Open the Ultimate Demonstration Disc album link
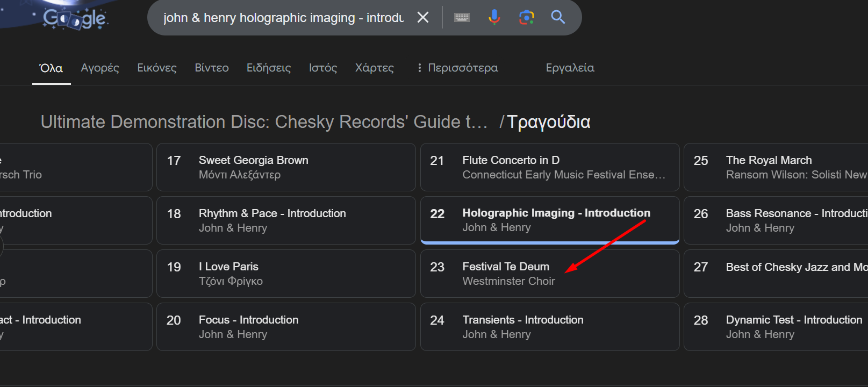Image resolution: width=868 pixels, height=387 pixels. click(264, 122)
